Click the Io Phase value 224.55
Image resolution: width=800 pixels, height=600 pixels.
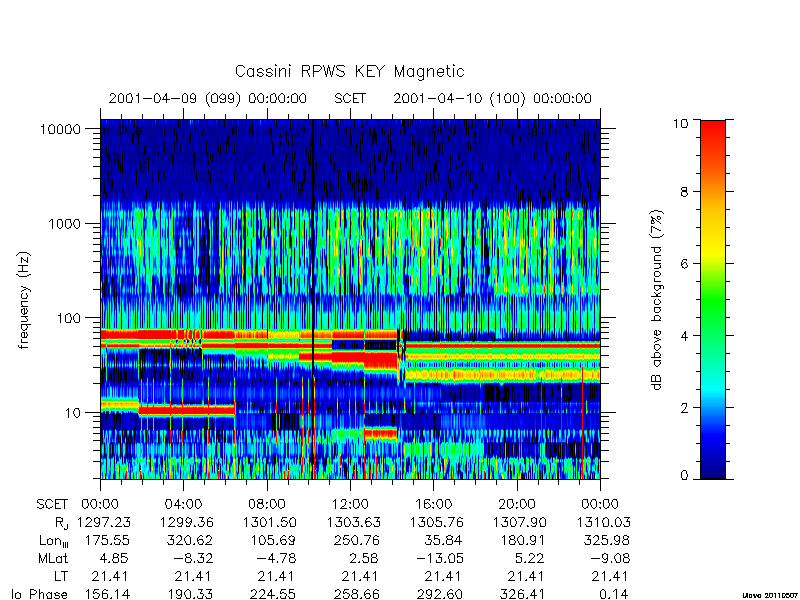click(x=273, y=594)
